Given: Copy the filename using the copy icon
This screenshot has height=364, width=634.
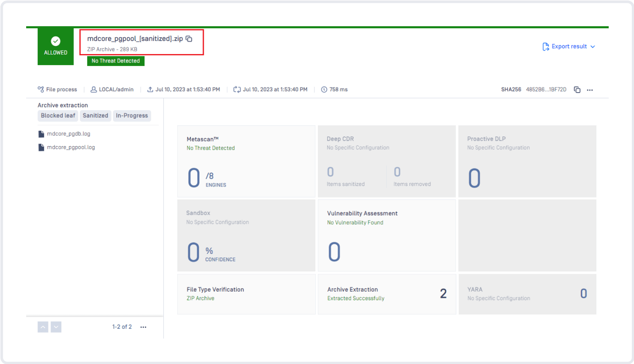Looking at the screenshot, I should coord(189,38).
